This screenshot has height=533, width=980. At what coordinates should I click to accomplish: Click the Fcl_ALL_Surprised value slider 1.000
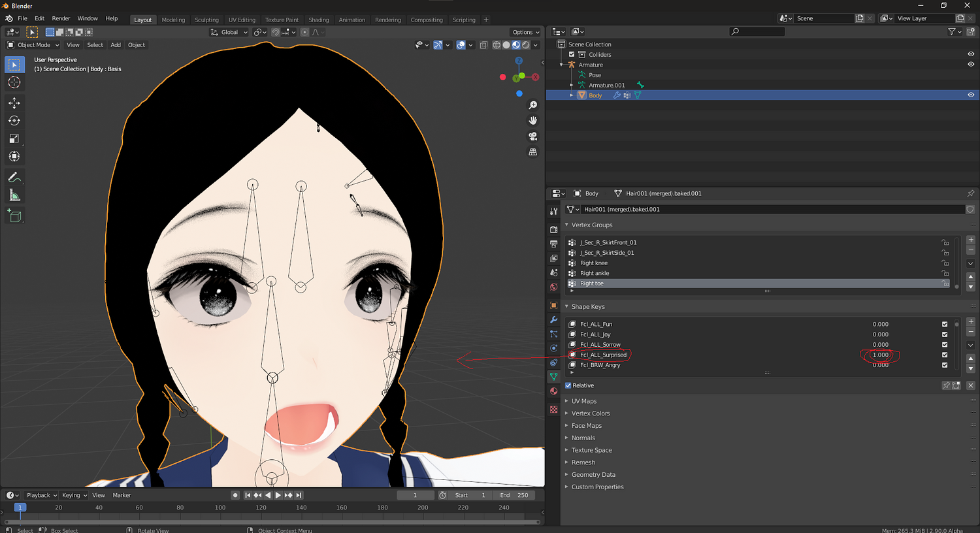pos(881,355)
